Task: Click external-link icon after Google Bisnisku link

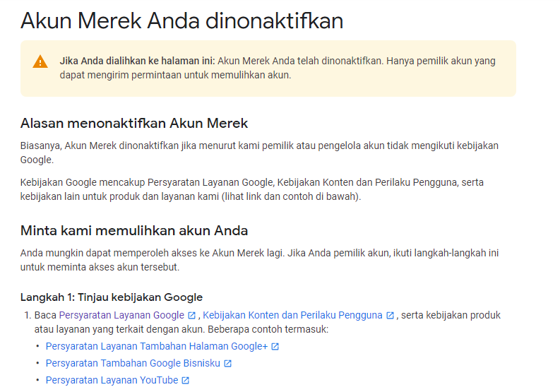Action: point(228,364)
